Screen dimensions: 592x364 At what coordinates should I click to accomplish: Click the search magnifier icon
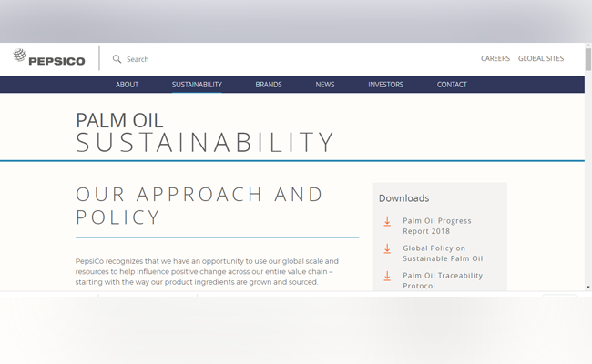pyautogui.click(x=117, y=59)
